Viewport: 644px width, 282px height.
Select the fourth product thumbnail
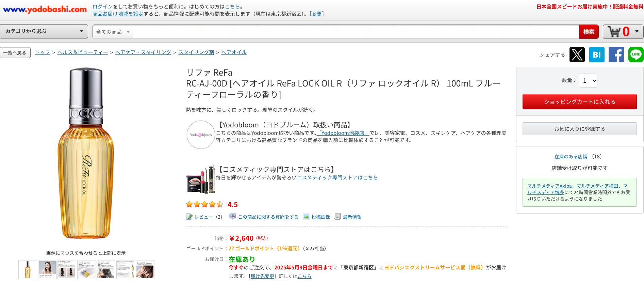coord(86,270)
